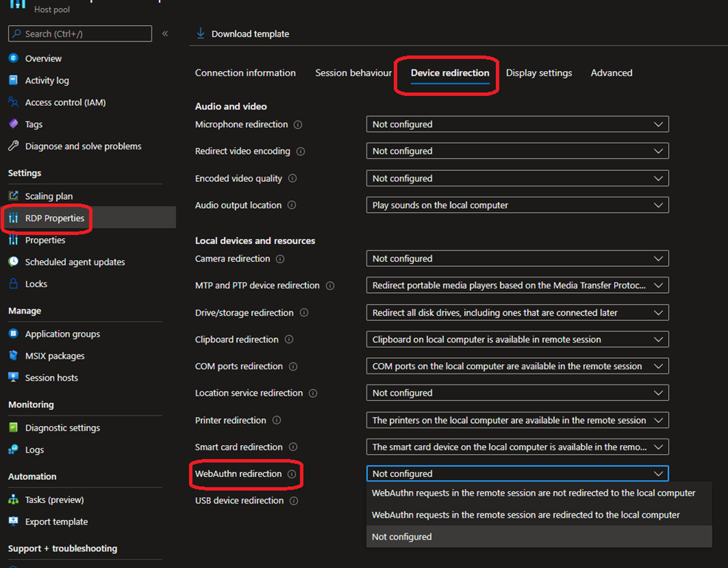
Task: Open the Clipboard redirection dropdown
Action: point(517,339)
